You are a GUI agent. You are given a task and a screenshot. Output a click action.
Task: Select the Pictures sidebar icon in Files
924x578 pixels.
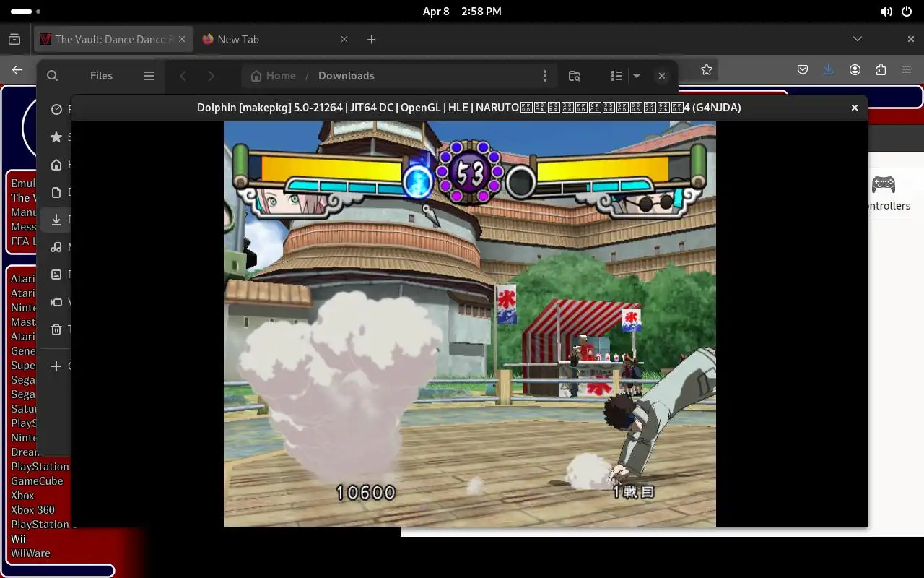(x=56, y=275)
